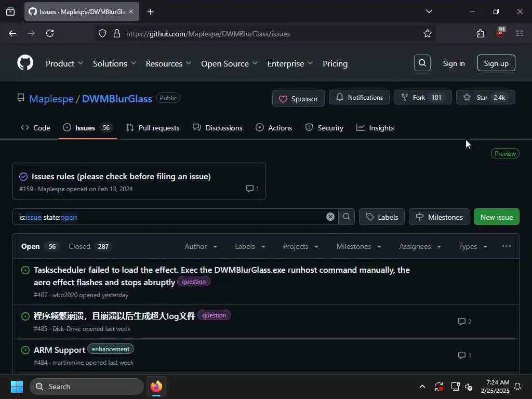Click the enhancement label on ARM Support

(x=111, y=349)
